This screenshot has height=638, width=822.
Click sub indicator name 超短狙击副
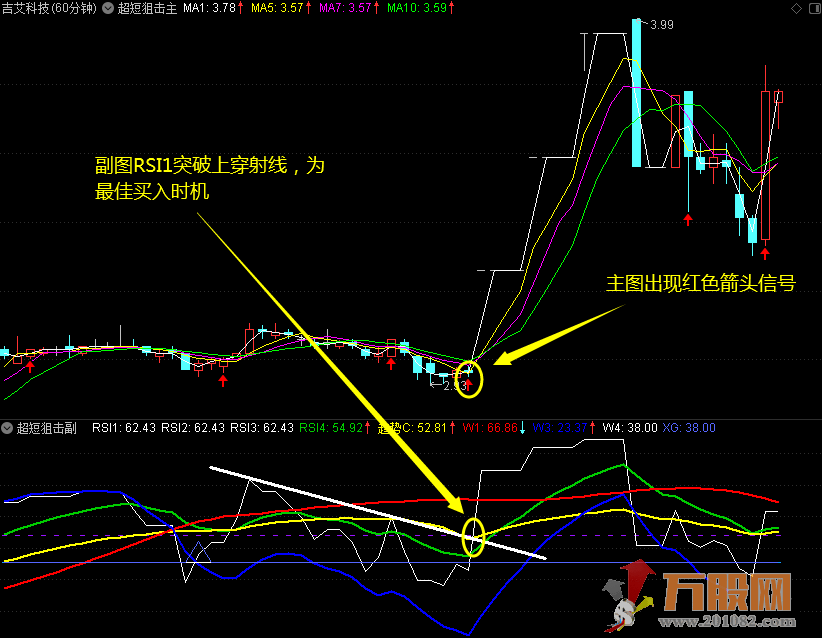coord(46,428)
